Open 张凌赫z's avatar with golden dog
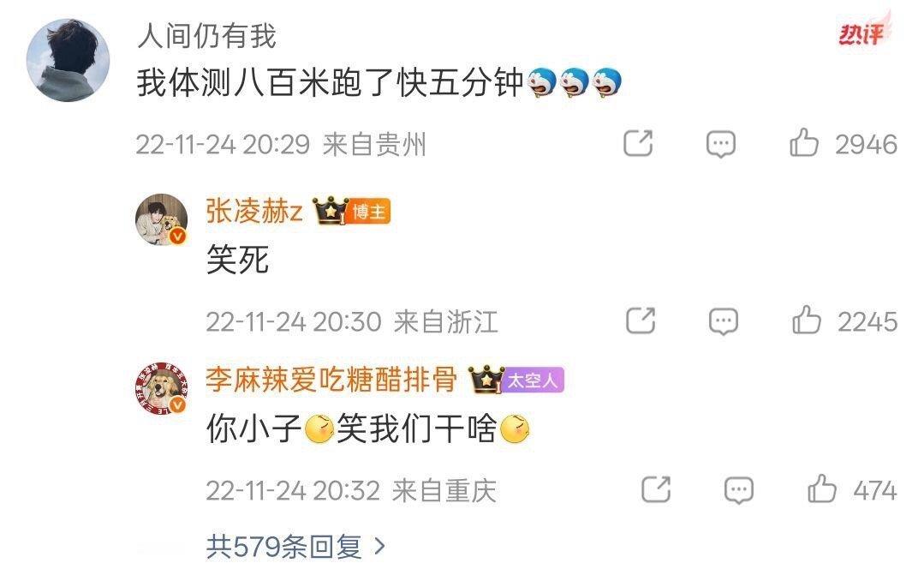924x587 pixels. tap(162, 219)
